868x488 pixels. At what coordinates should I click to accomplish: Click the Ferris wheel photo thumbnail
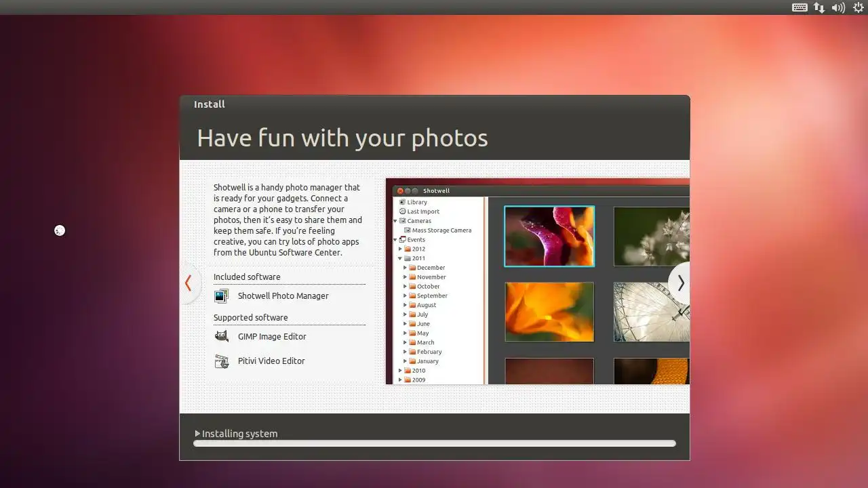[x=651, y=312]
